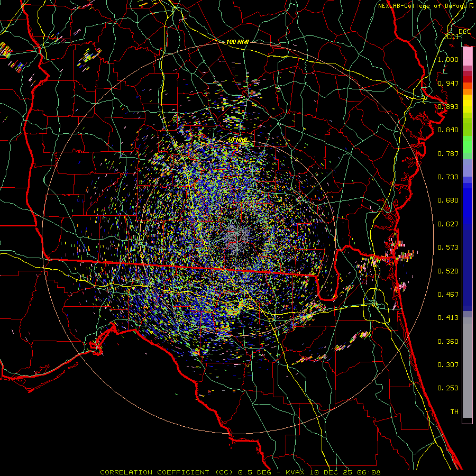
Task: Pick the gray color bar segment
Action: (467, 368)
